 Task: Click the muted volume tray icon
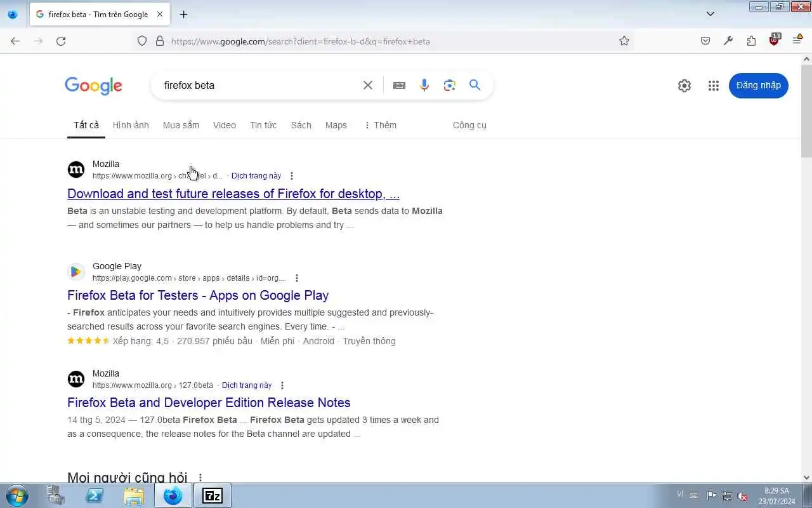click(x=742, y=496)
